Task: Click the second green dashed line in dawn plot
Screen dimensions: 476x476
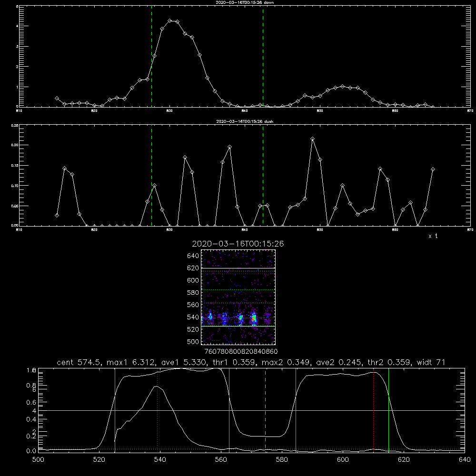Action: (x=263, y=56)
